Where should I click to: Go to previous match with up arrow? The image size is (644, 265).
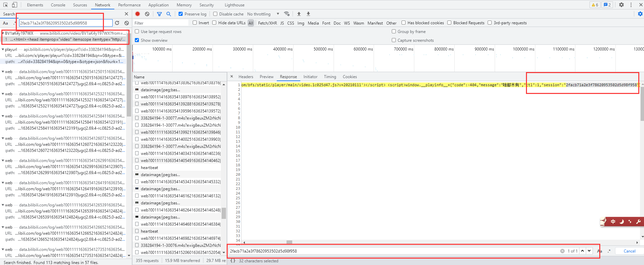(582, 251)
